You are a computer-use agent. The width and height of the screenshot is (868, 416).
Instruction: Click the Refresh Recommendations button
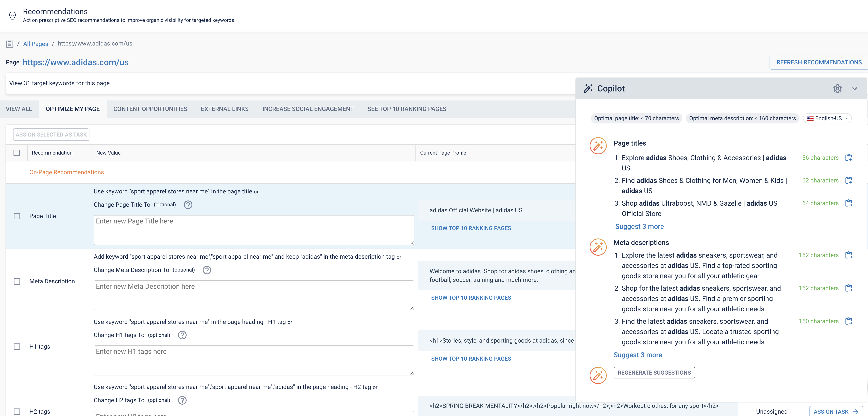point(819,62)
